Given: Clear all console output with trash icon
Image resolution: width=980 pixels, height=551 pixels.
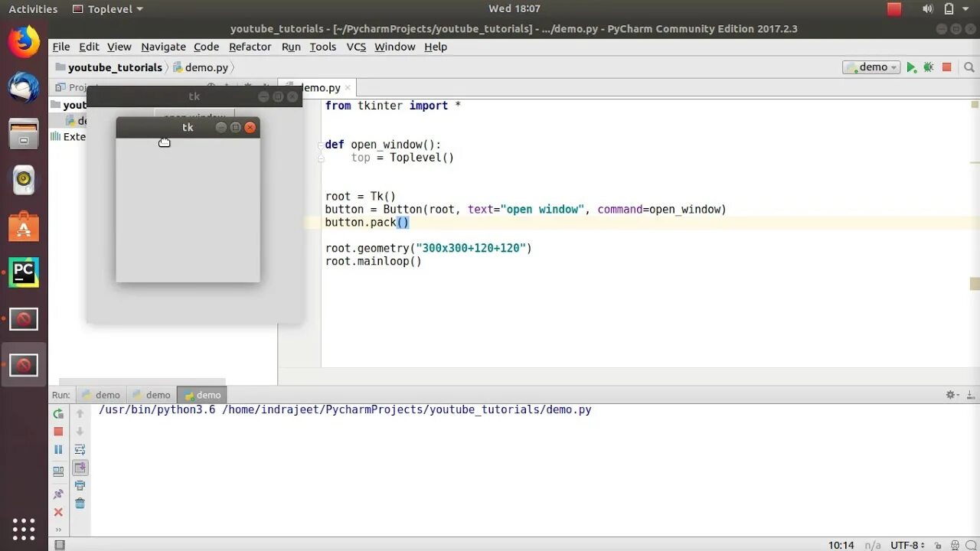Looking at the screenshot, I should click(x=80, y=504).
